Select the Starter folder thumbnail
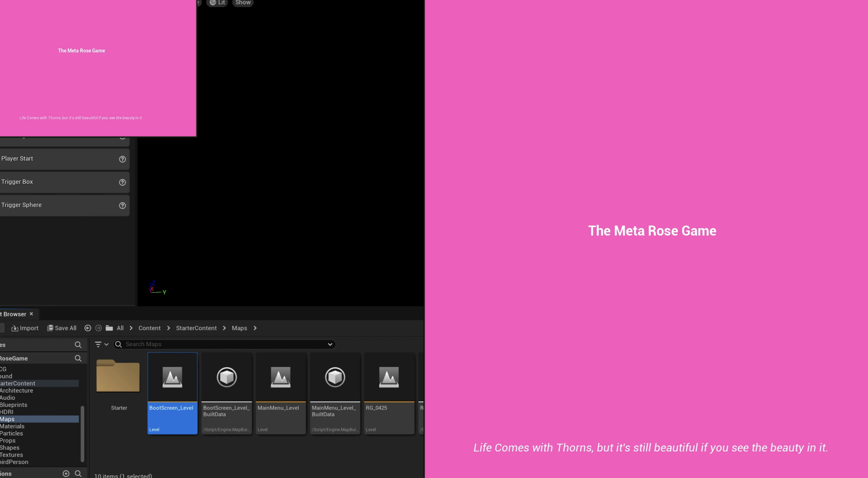868x478 pixels. [x=118, y=376]
